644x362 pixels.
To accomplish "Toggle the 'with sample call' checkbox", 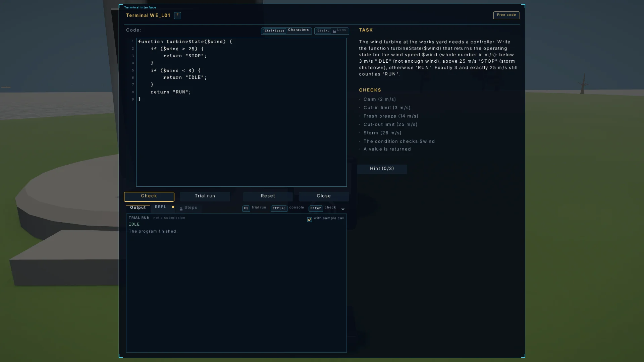I will click(310, 220).
